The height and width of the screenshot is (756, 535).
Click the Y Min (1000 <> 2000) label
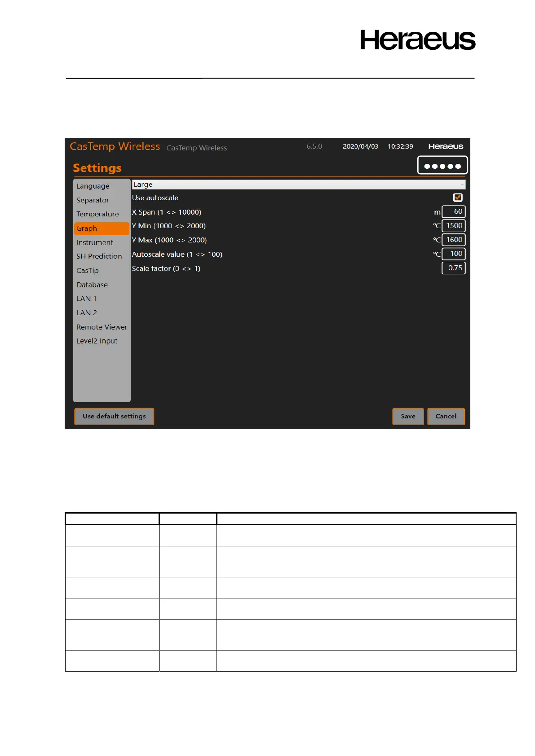[169, 226]
